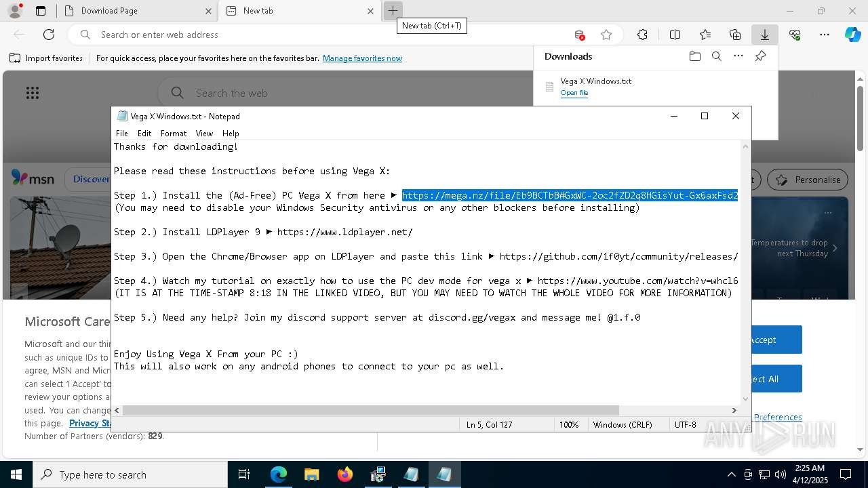Click the Manage favorites now link
The image size is (868, 488).
click(x=362, y=58)
